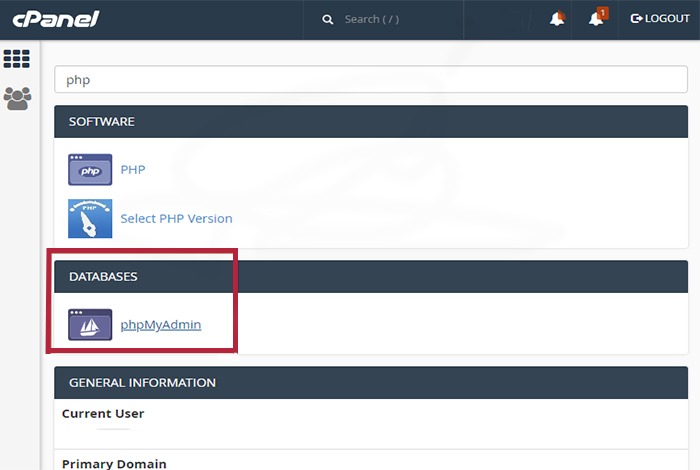Click the Select PHP Version gauge icon
The image size is (700, 470).
click(90, 218)
